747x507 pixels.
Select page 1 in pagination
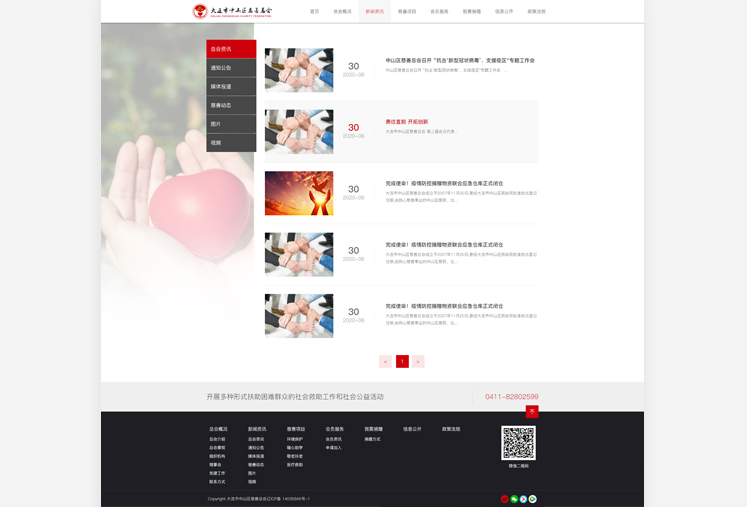click(x=402, y=361)
